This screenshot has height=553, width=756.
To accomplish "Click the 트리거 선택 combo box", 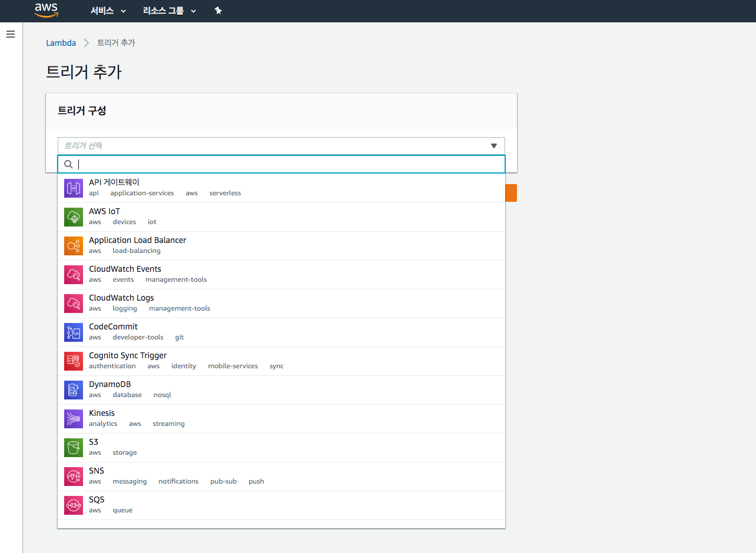I will pos(281,146).
